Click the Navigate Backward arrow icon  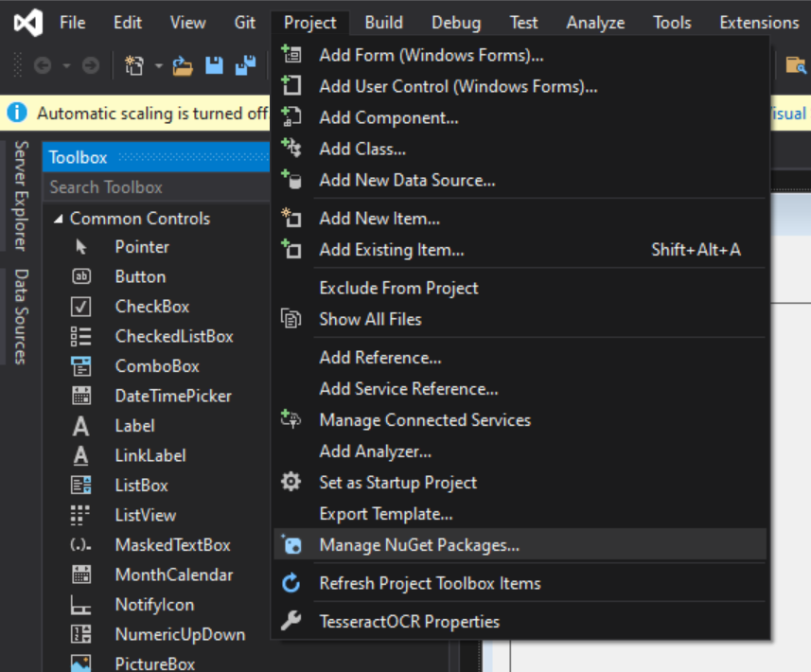coord(43,65)
